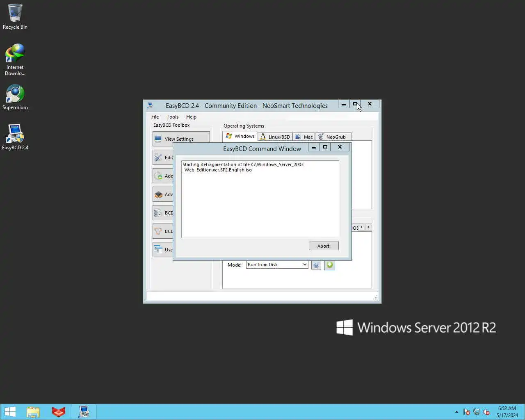The image size is (525, 420).
Task: Click the Useful Utilities sidebar icon
Action: 158,250
